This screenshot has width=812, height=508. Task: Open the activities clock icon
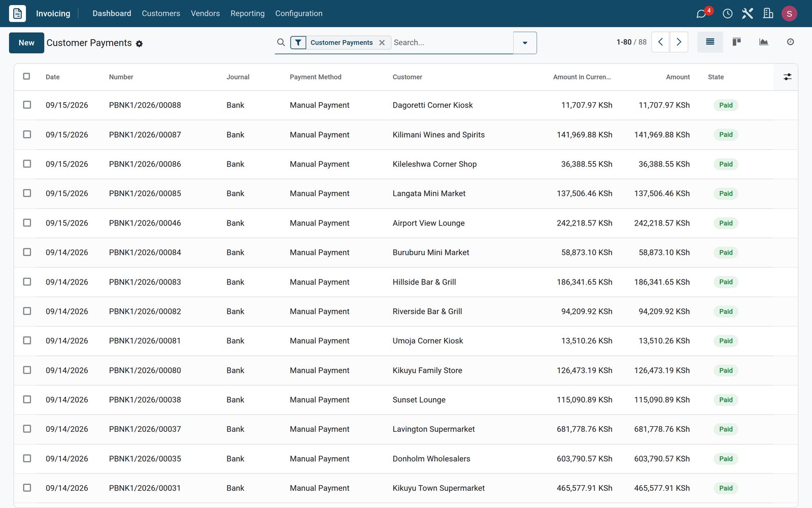point(727,14)
